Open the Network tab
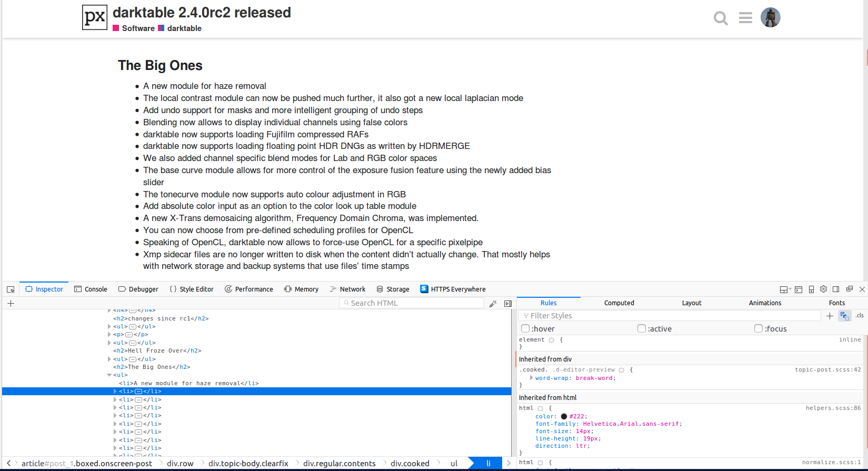 [x=347, y=289]
